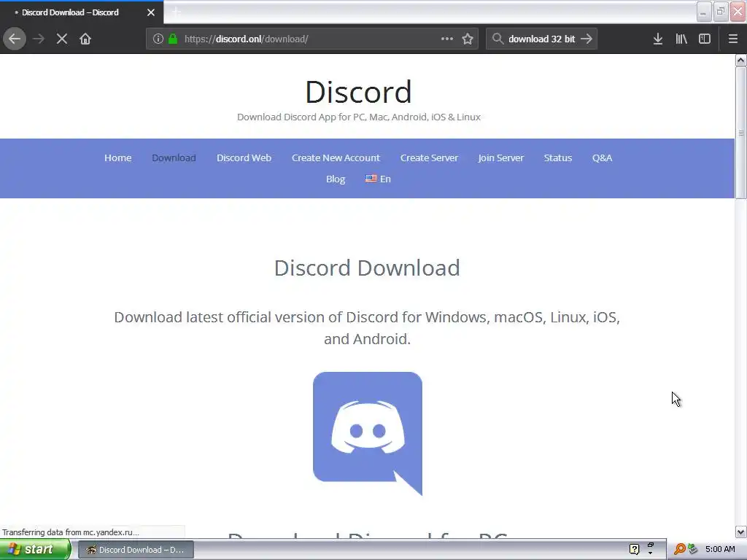The height and width of the screenshot is (560, 747).
Task: Click the Discord site title heading
Action: coord(358,91)
